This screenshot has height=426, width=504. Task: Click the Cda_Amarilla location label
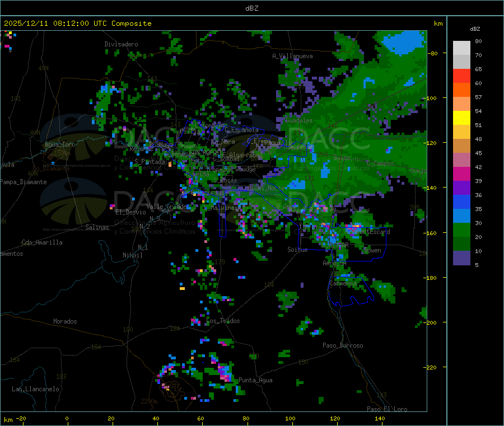42,242
